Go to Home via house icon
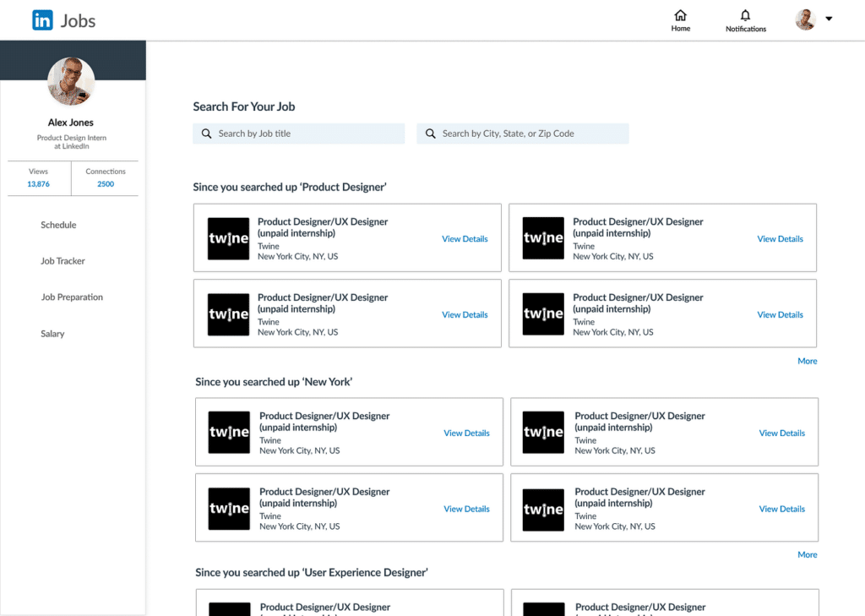The image size is (865, 616). coord(680,15)
